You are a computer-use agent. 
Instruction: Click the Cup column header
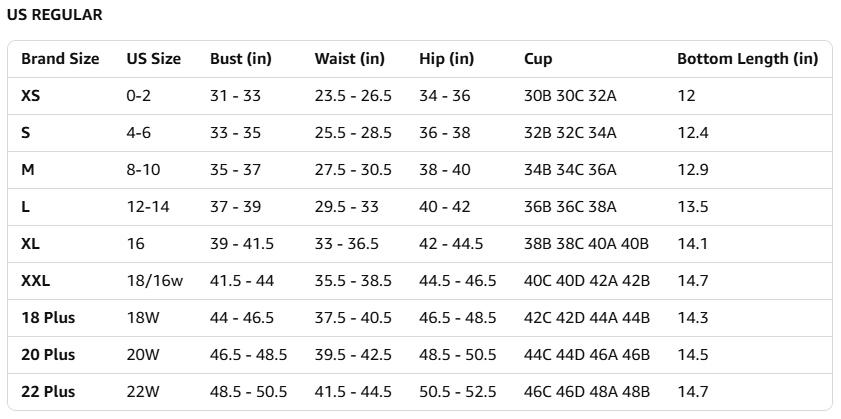[x=538, y=59]
